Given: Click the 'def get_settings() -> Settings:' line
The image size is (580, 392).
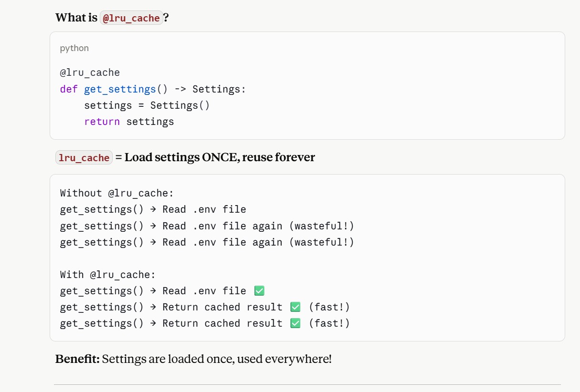Looking at the screenshot, I should [x=153, y=89].
